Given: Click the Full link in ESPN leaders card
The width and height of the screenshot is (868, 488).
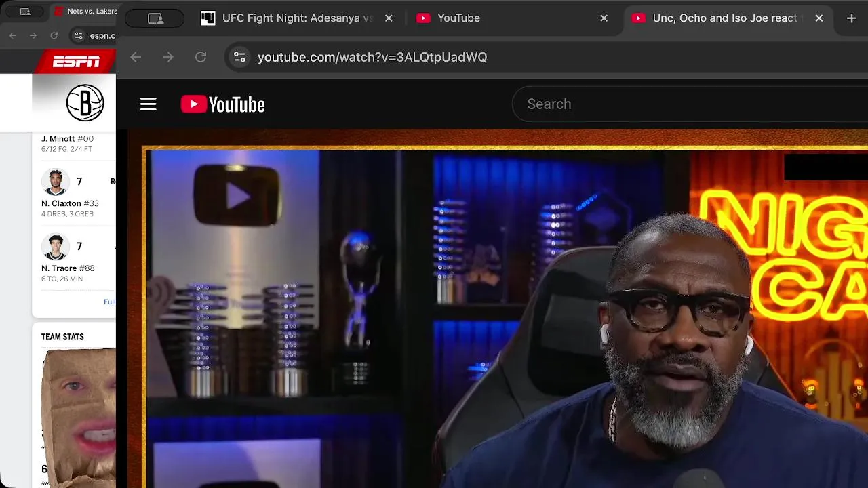Looking at the screenshot, I should click(x=109, y=302).
